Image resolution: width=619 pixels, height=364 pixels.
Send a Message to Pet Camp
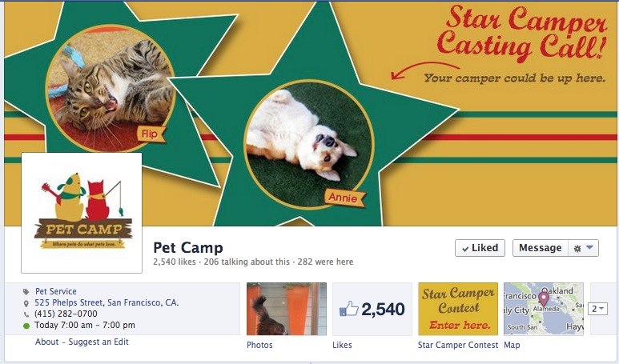coord(540,248)
